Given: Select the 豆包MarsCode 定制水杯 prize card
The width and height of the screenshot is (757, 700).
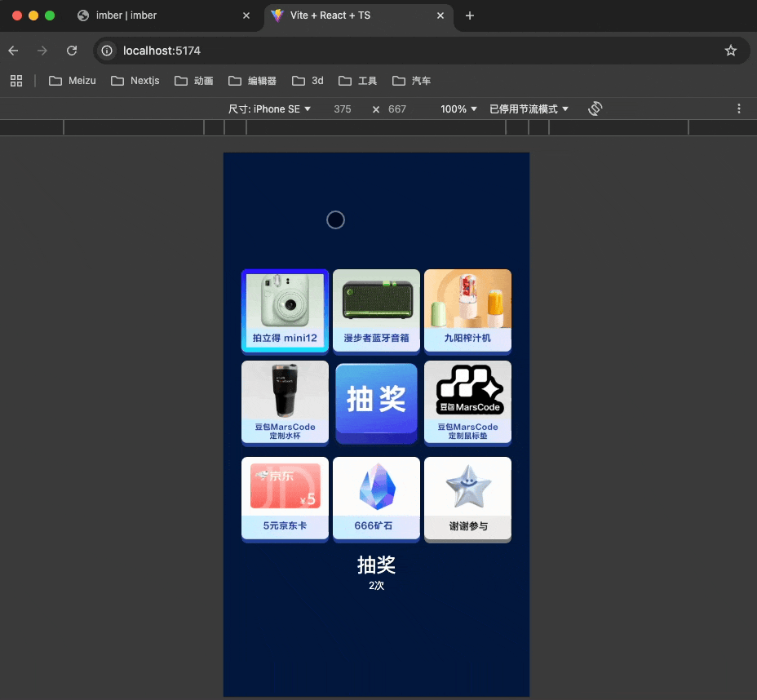Looking at the screenshot, I should coord(285,402).
